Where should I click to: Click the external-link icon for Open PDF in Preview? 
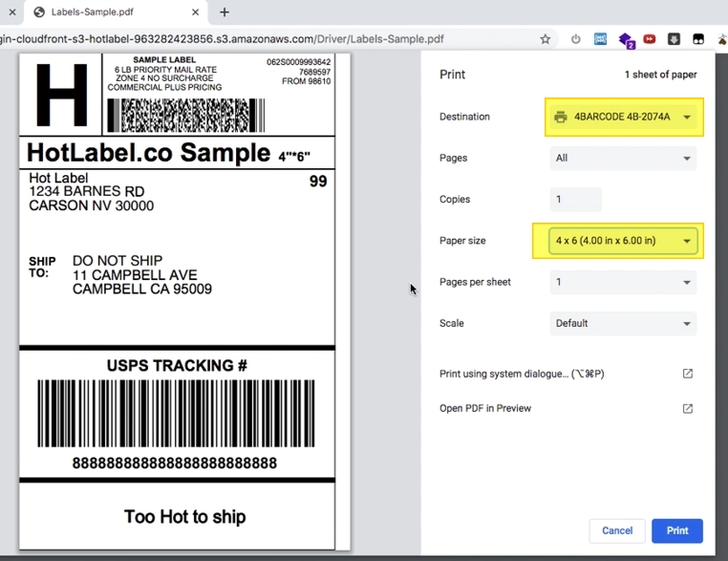pyautogui.click(x=687, y=408)
